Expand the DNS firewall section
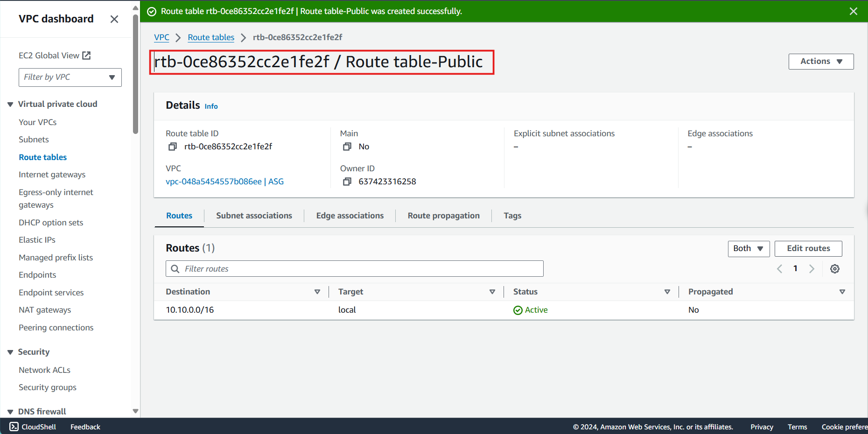This screenshot has width=868, height=434. click(10, 411)
